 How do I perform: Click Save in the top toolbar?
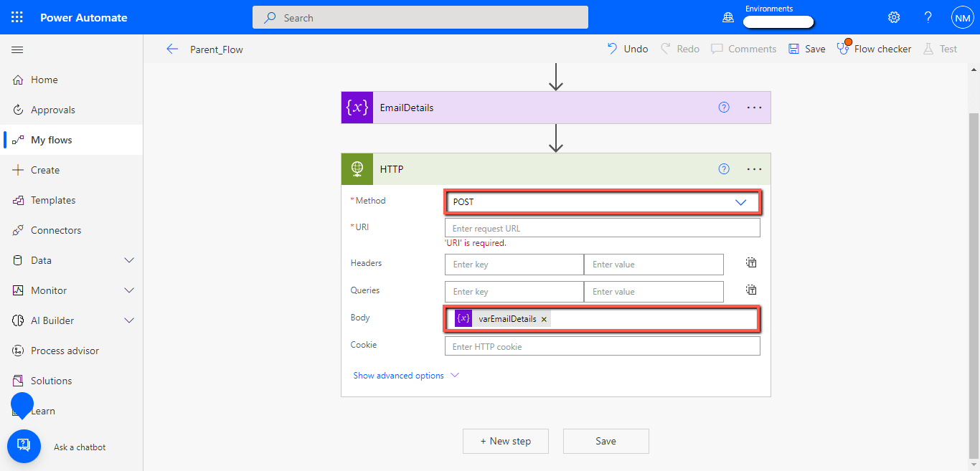807,49
